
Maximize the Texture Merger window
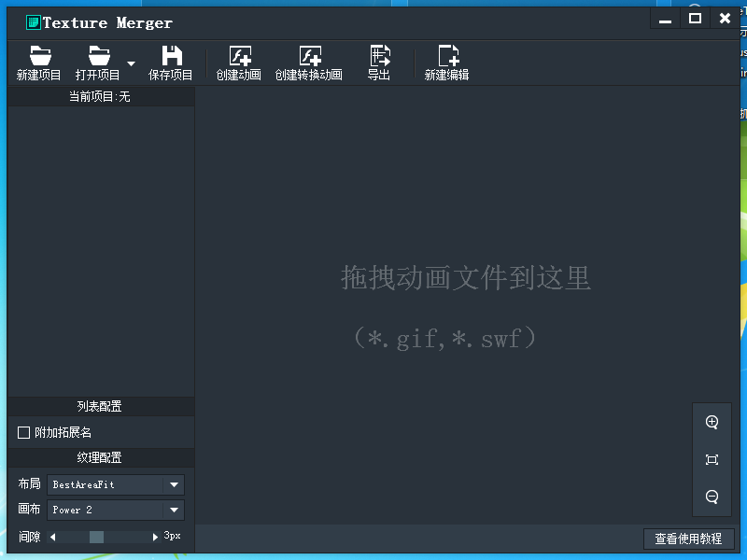pyautogui.click(x=695, y=19)
